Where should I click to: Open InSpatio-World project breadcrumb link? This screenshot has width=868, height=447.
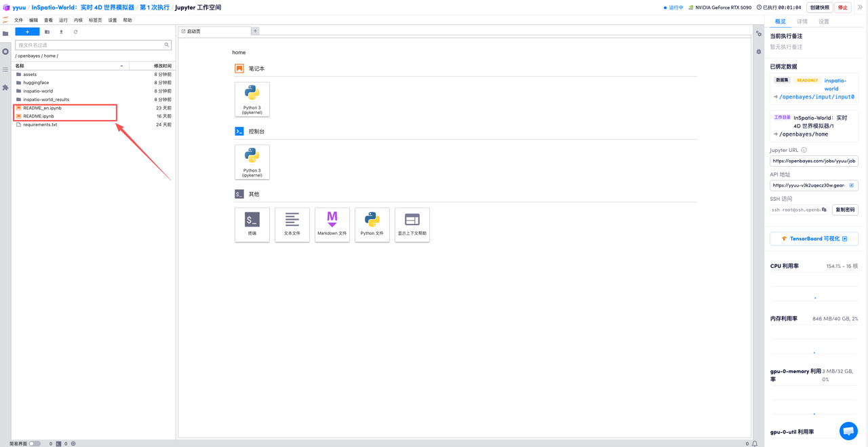click(83, 7)
